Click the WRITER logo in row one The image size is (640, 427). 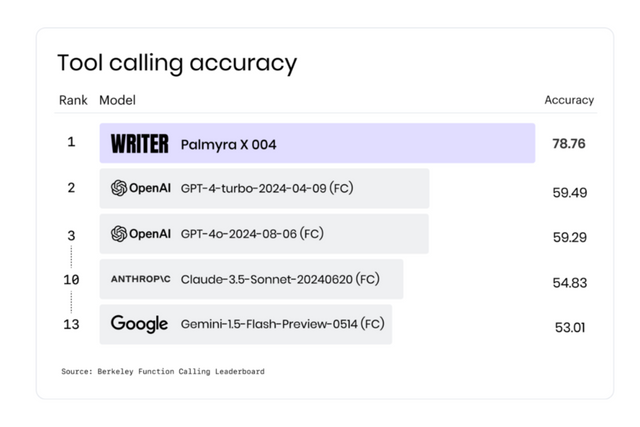[139, 144]
